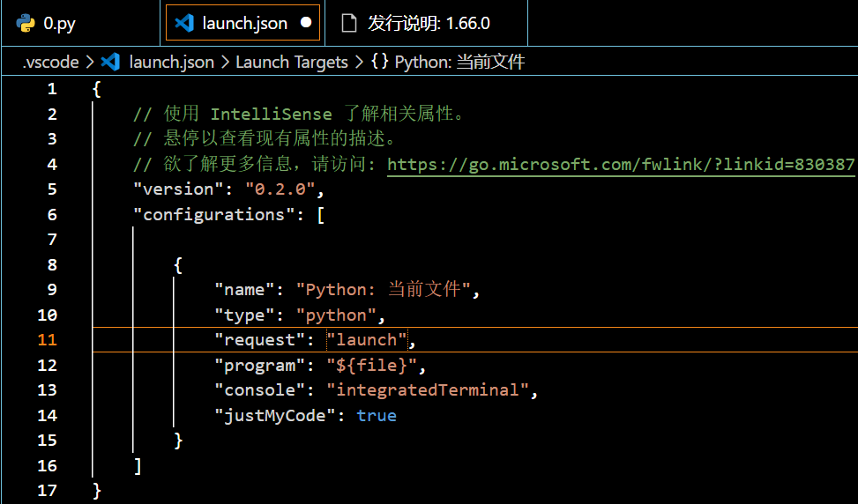
Task: Expand the .vscode folder breadcrumb
Action: 50,62
